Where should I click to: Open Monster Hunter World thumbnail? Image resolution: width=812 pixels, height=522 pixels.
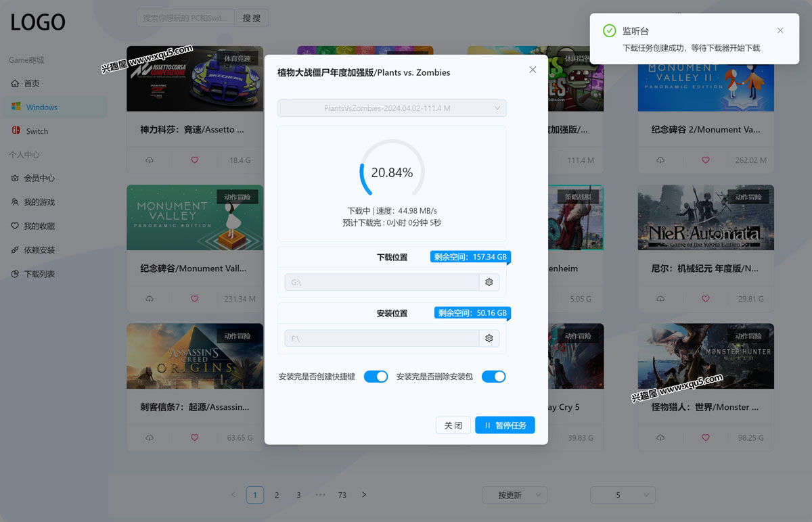pos(706,356)
